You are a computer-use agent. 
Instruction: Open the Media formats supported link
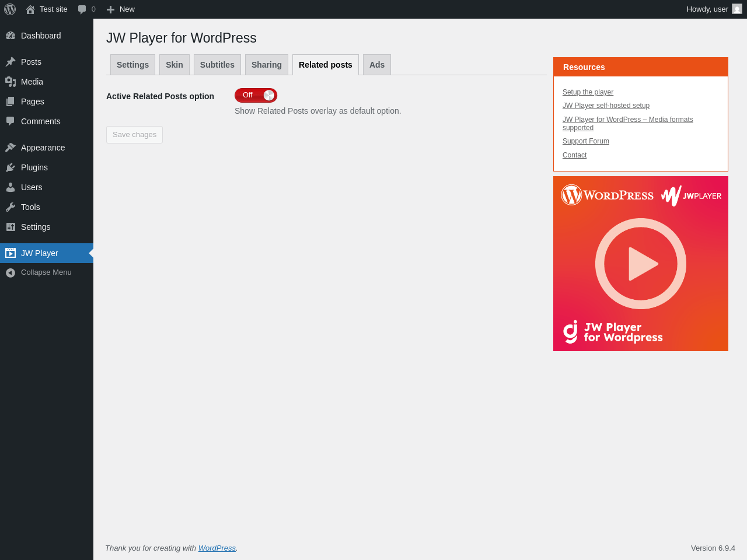pyautogui.click(x=628, y=124)
